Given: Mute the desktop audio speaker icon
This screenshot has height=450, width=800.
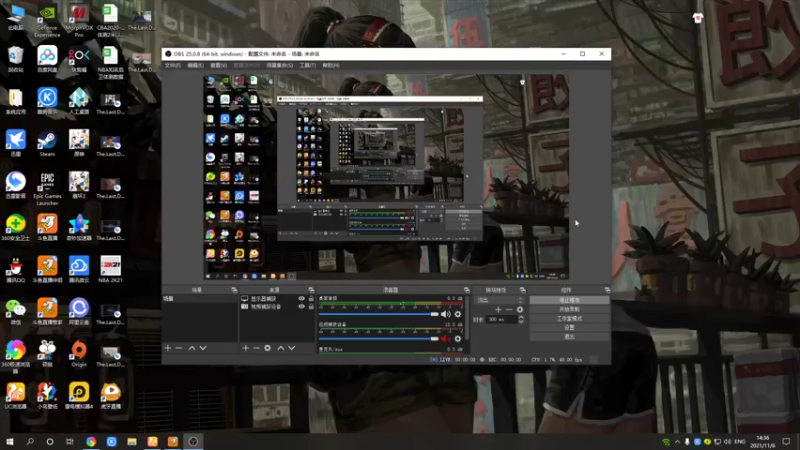Looking at the screenshot, I should coord(445,314).
